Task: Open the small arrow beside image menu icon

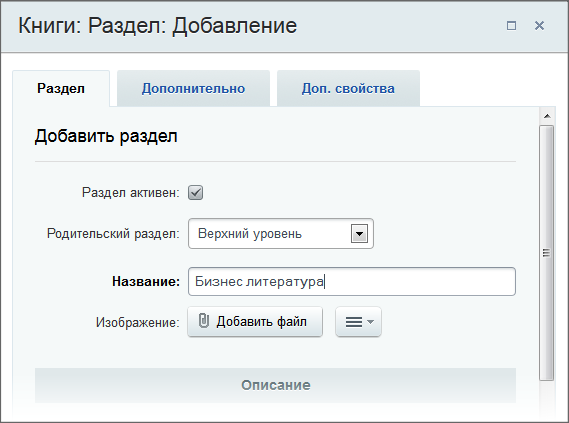Action: pos(370,322)
